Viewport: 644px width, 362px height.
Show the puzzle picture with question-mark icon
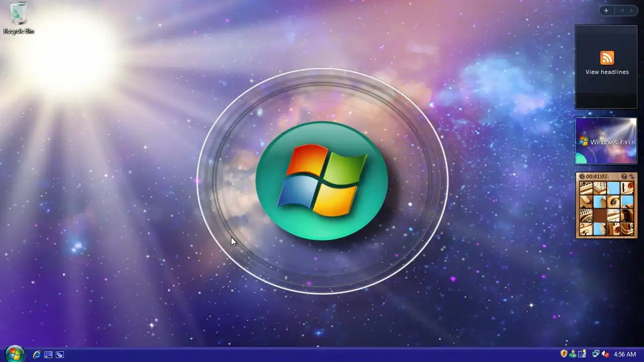[624, 176]
